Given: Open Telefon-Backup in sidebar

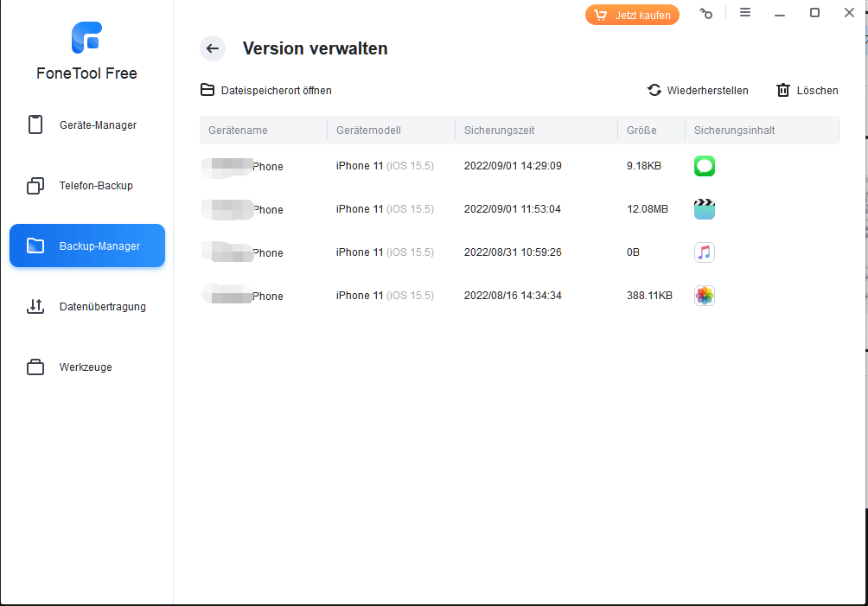Looking at the screenshot, I should pyautogui.click(x=87, y=185).
